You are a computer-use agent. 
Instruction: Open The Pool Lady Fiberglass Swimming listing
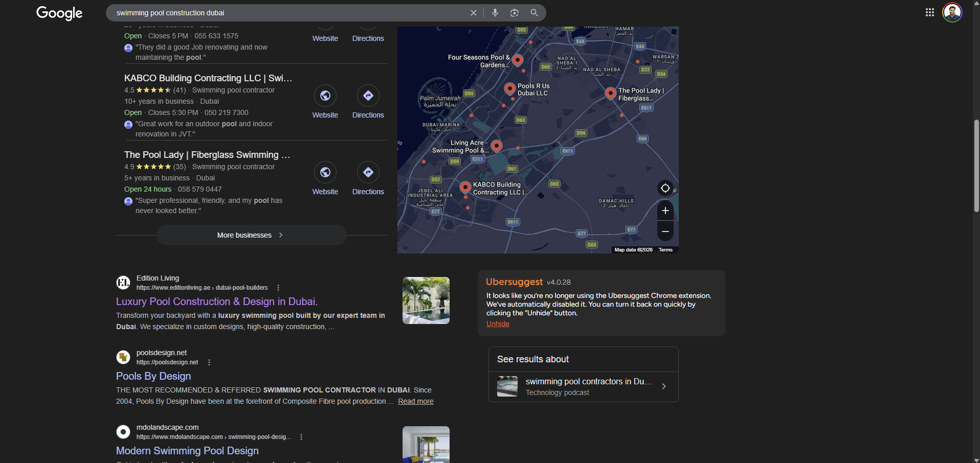pos(207,155)
